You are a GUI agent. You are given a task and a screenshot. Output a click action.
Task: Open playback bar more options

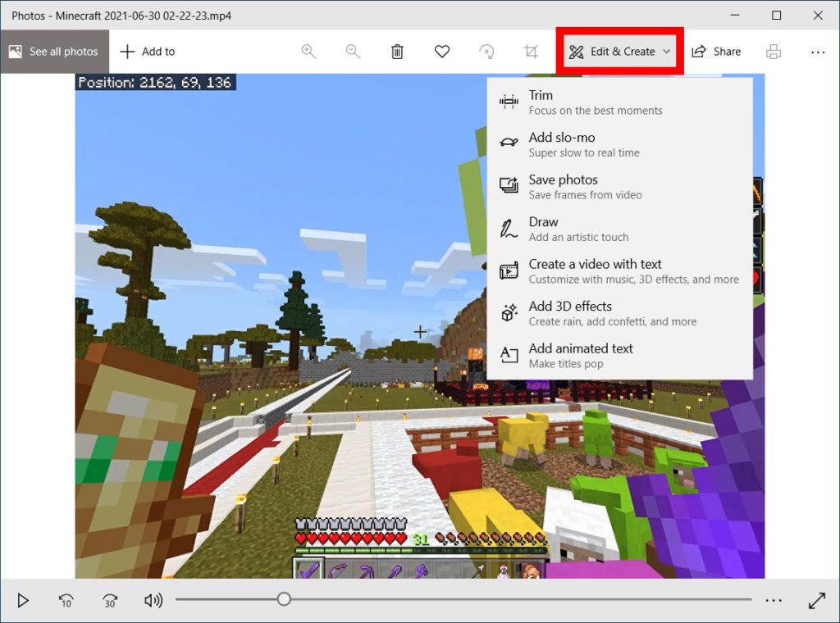(774, 601)
